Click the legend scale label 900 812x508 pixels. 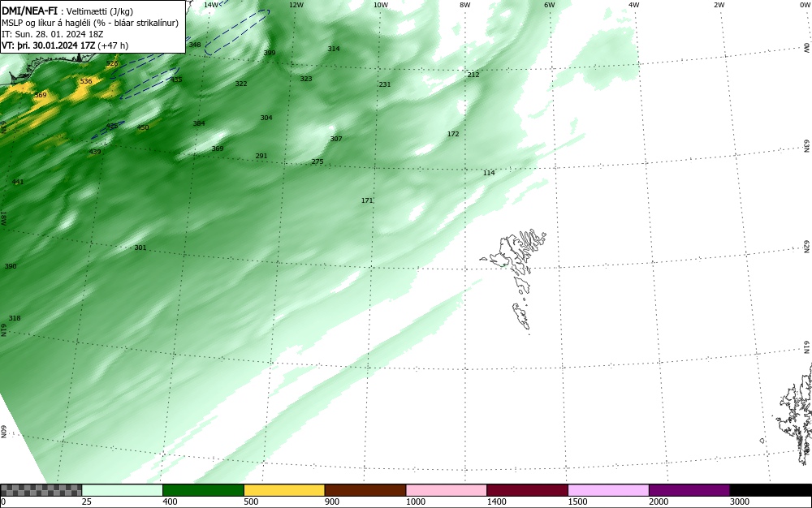(x=332, y=502)
